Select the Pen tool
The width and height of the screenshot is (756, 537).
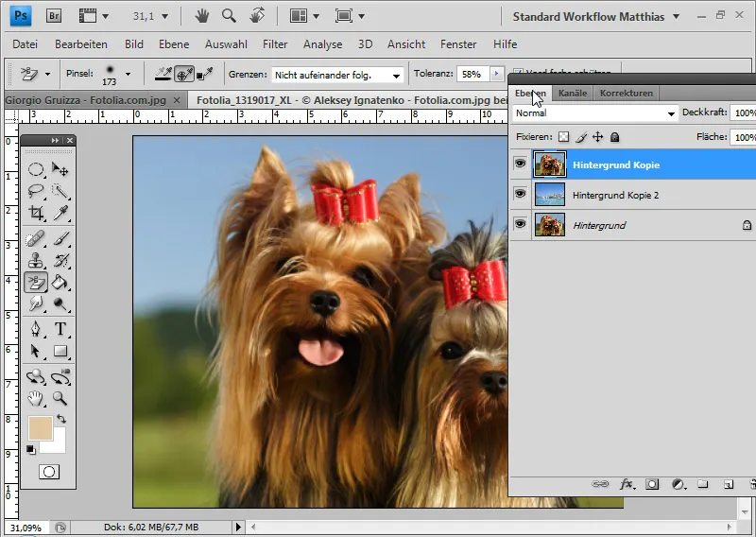coord(36,329)
